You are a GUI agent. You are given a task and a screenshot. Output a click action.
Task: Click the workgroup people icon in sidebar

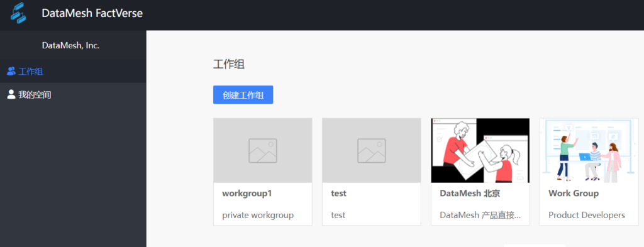pyautogui.click(x=11, y=72)
